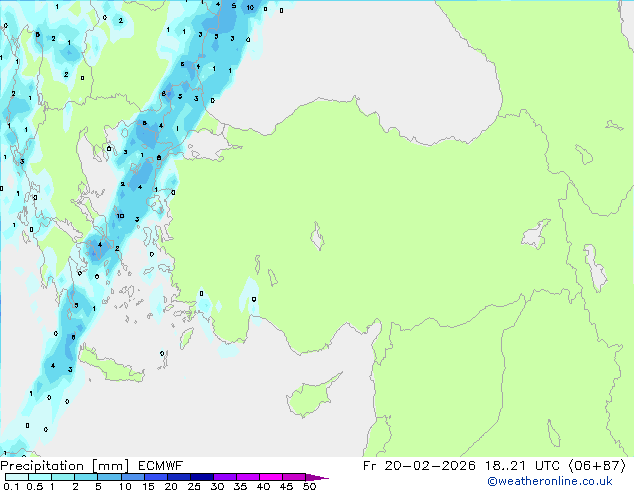Viewport: 634px width, 490px height.
Task: Click the 35 to 40 mm legend swatch
Action: tap(247, 477)
